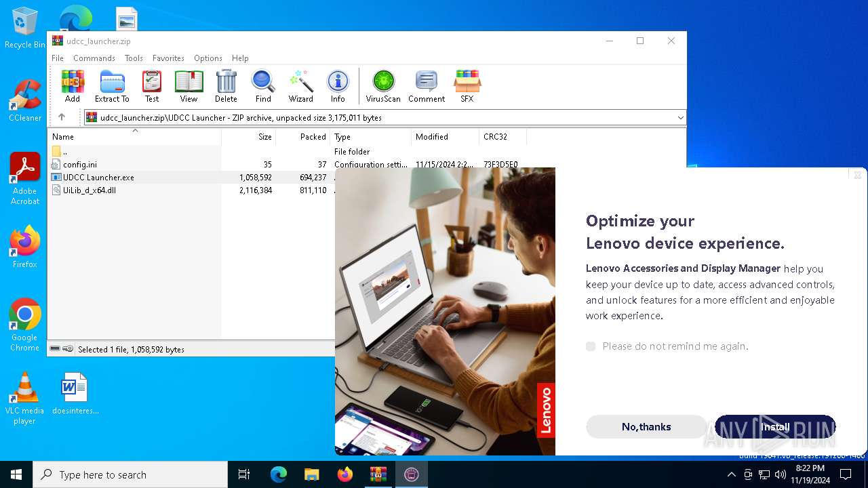868x488 pixels.
Task: Open the Help menu
Action: [240, 58]
